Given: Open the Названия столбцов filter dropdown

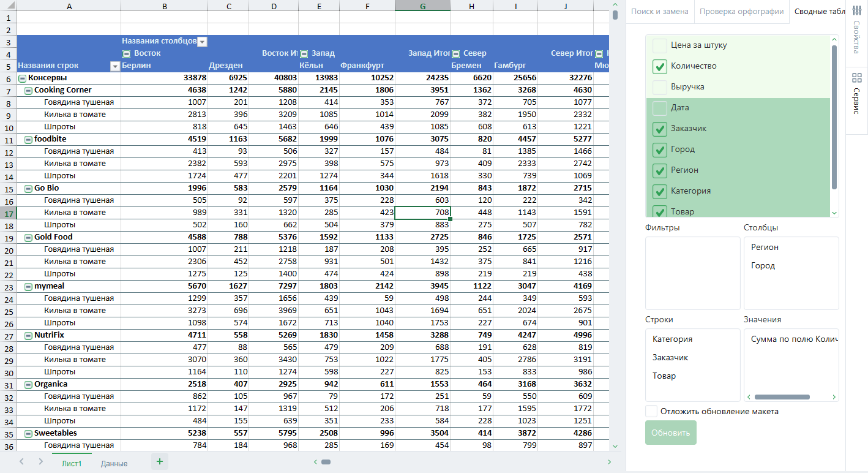Looking at the screenshot, I should coord(202,42).
